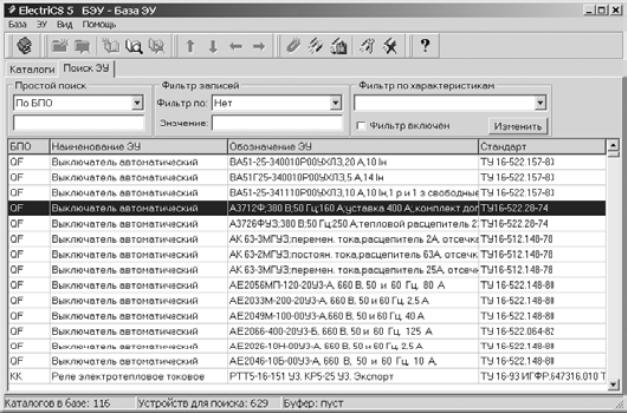Click the 'Значение' filter input field
This screenshot has width=627, height=413.
coord(277,123)
